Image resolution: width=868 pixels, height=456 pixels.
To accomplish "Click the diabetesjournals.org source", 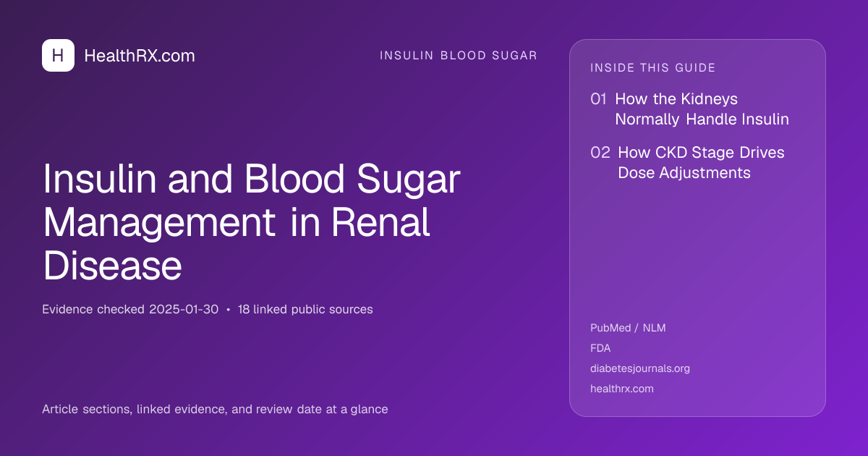I will click(640, 368).
